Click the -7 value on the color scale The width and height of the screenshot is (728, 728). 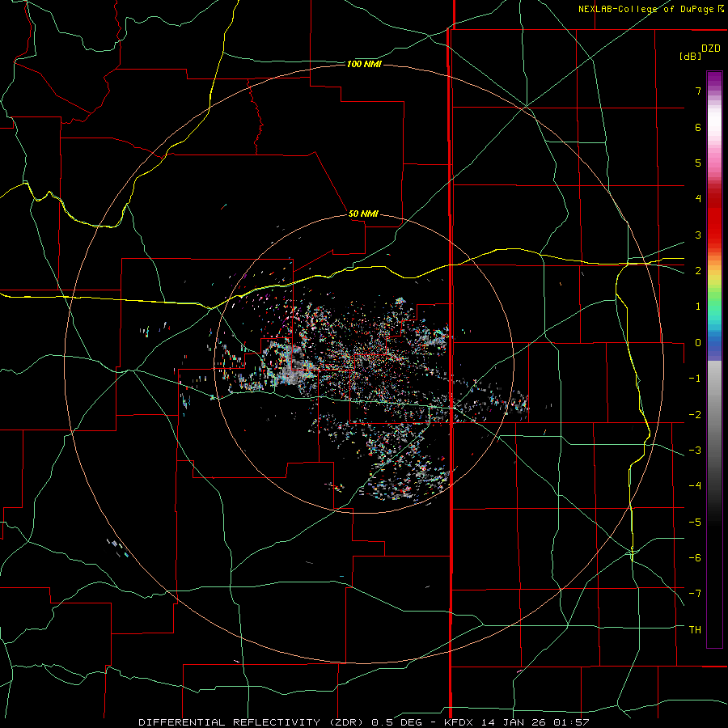pyautogui.click(x=695, y=594)
